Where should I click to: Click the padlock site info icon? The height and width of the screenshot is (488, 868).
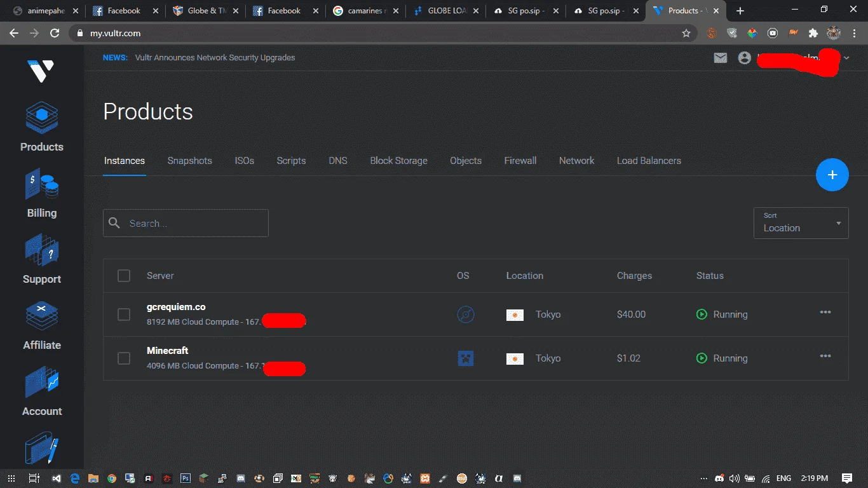79,33
